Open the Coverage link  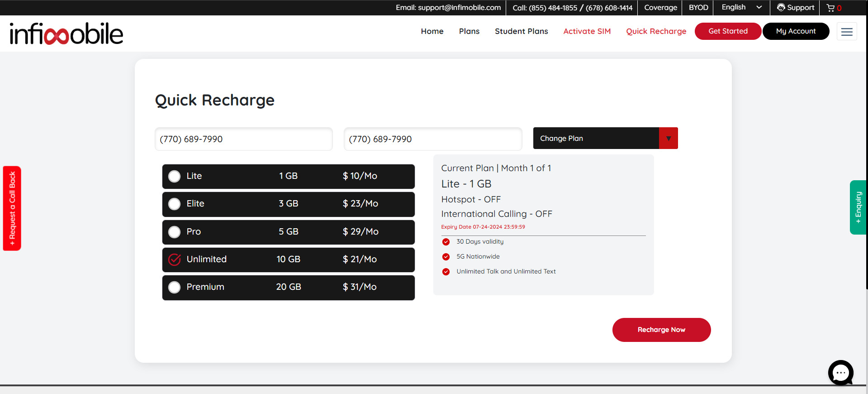(660, 8)
